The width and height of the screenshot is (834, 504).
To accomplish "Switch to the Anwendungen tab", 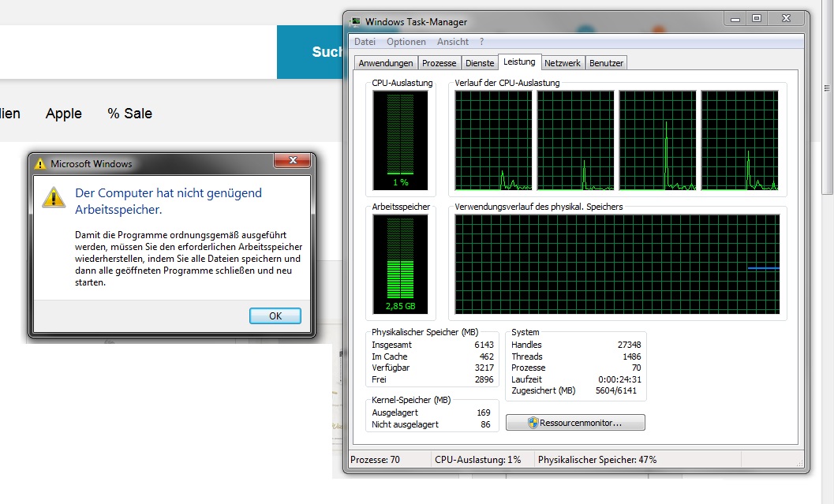I will point(386,63).
